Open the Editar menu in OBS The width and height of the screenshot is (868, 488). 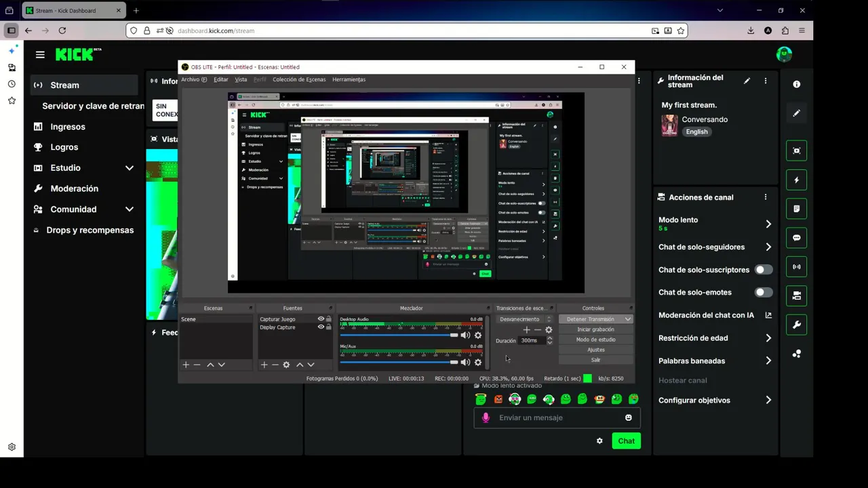[221, 79]
